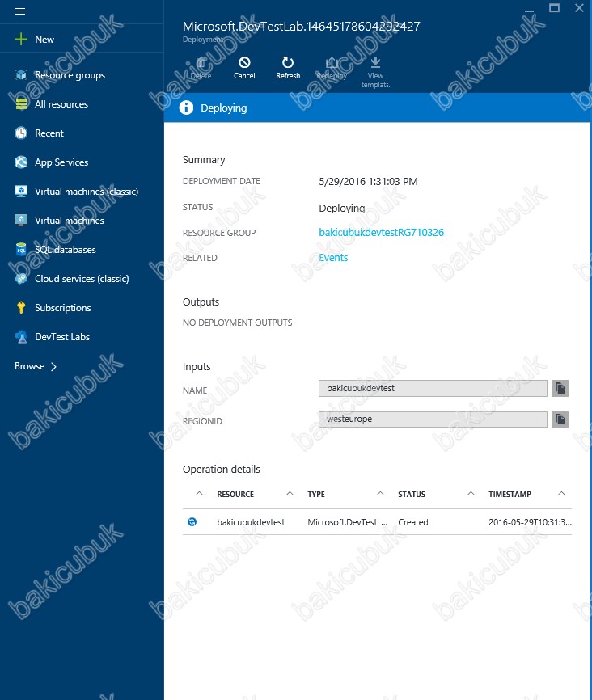
Task: Open App Services in the sidebar
Action: (x=61, y=162)
